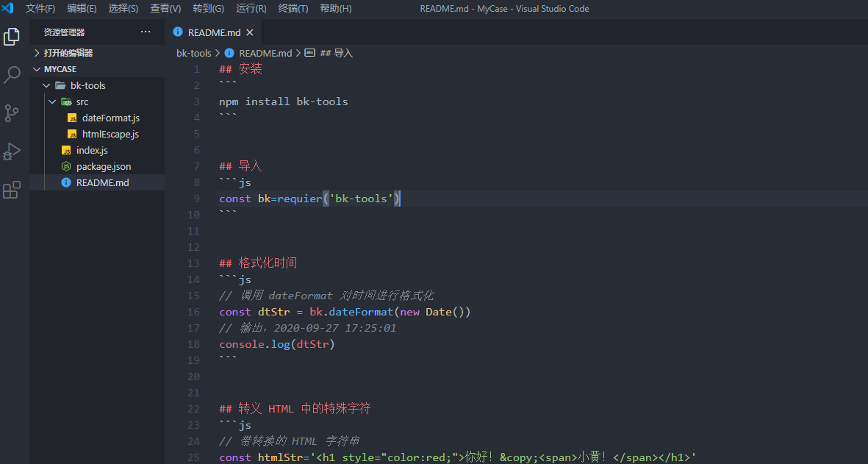
Task: Open the Source Control view
Action: click(x=12, y=113)
